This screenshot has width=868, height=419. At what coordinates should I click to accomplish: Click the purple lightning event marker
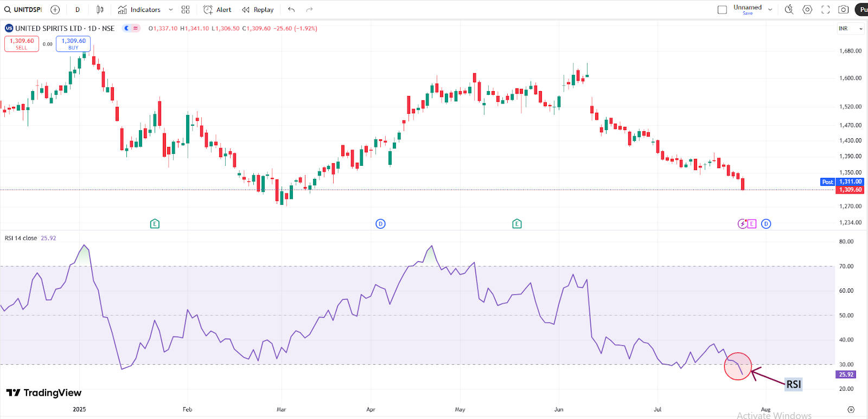pos(742,223)
